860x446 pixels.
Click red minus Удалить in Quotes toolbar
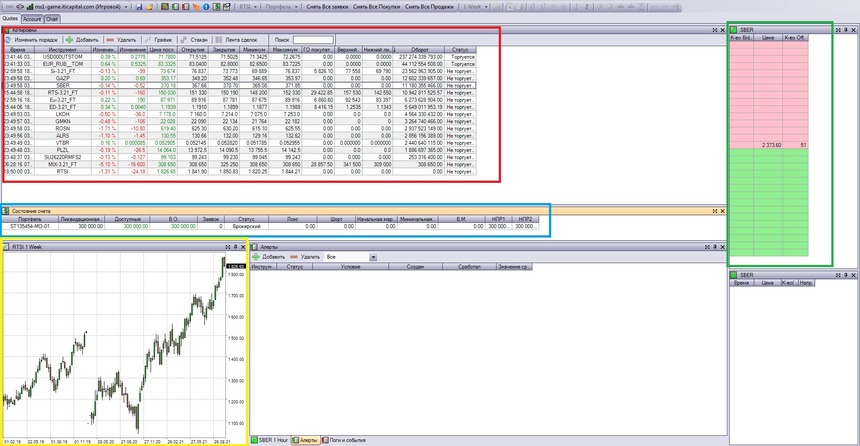121,39
